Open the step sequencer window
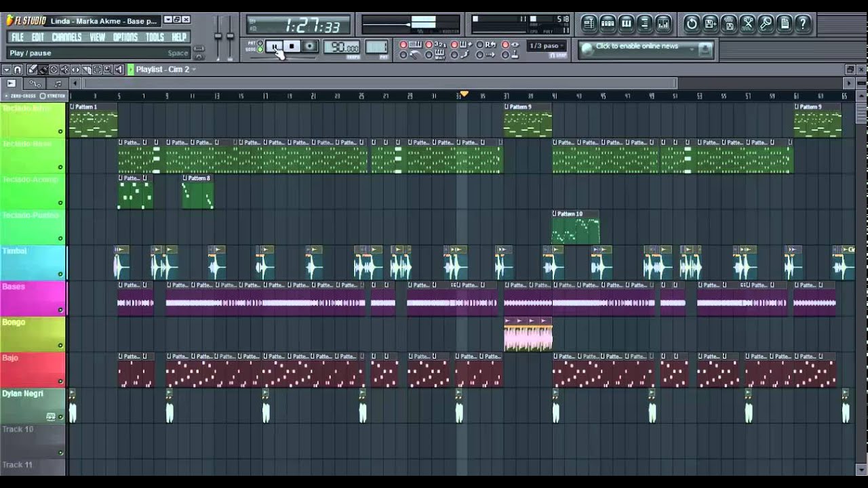 [x=608, y=24]
